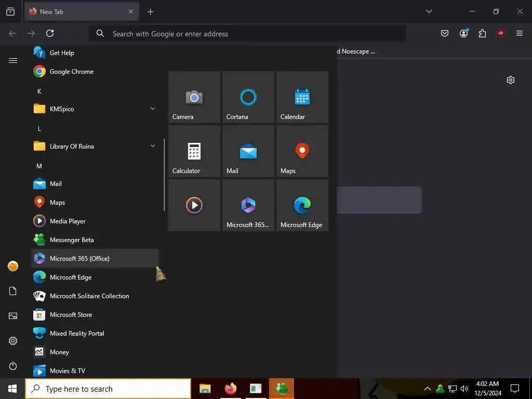
Task: Open the notification center
Action: point(515,389)
